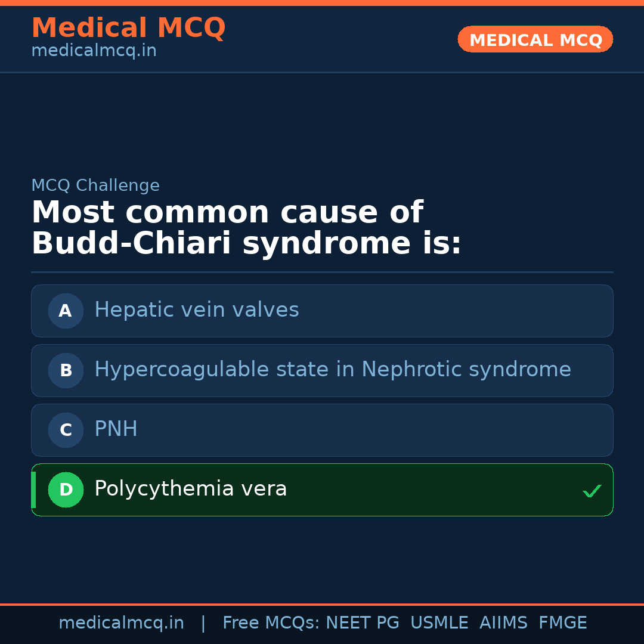Click the letter B circle icon
This screenshot has width=644, height=644.
(66, 370)
